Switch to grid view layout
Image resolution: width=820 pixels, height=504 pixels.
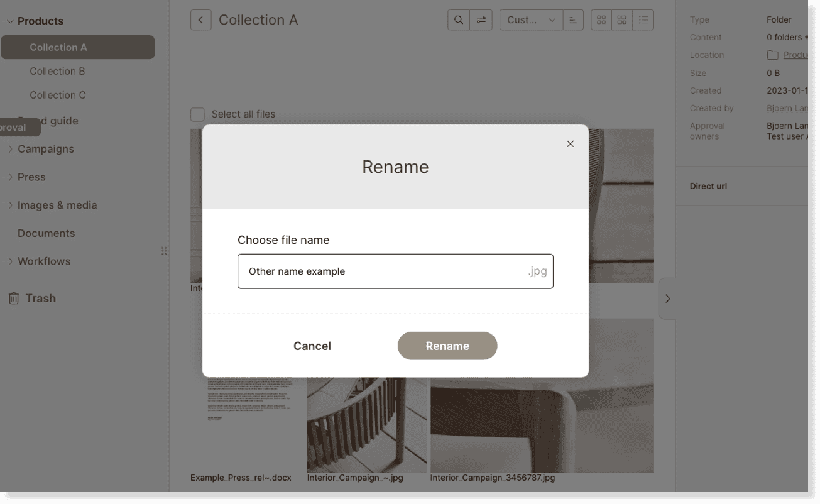(601, 19)
